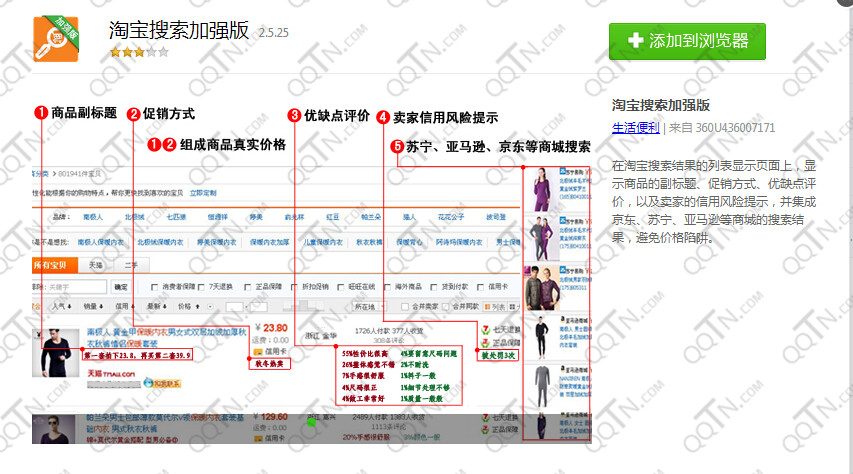853x474 pixels.
Task: Toggle the 货到付款 checkbox
Action: [x=434, y=287]
